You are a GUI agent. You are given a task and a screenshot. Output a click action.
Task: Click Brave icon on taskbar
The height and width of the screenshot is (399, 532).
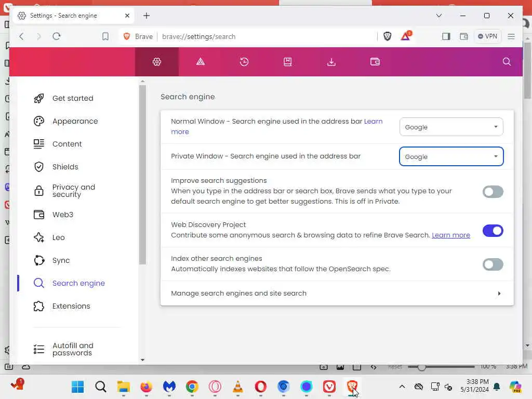pyautogui.click(x=352, y=387)
